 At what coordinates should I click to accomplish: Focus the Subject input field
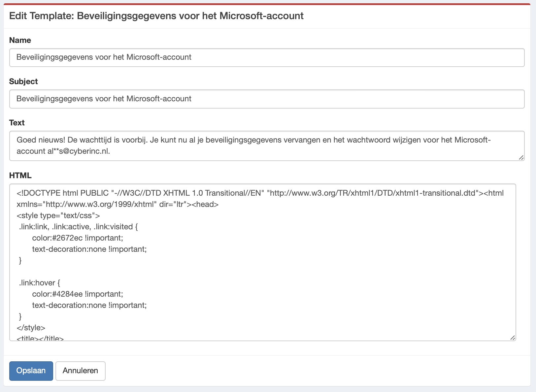pos(267,99)
